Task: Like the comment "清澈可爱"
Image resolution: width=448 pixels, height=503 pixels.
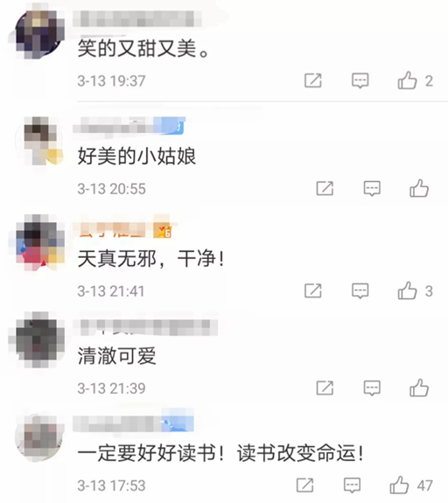Action: [419, 388]
